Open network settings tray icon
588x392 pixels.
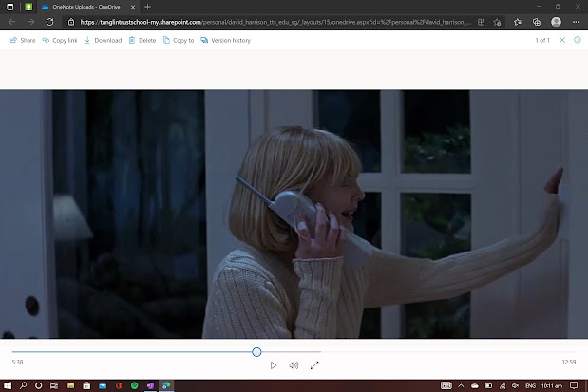point(503,385)
